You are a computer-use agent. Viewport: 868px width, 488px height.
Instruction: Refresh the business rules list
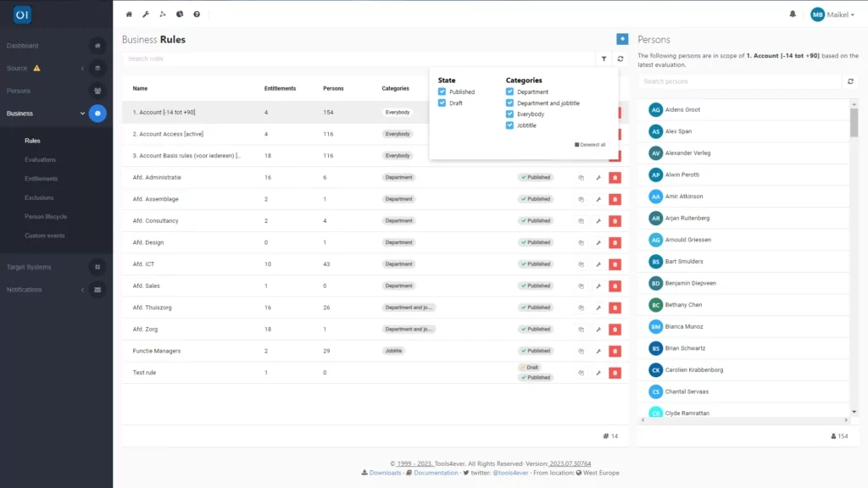[x=621, y=58]
